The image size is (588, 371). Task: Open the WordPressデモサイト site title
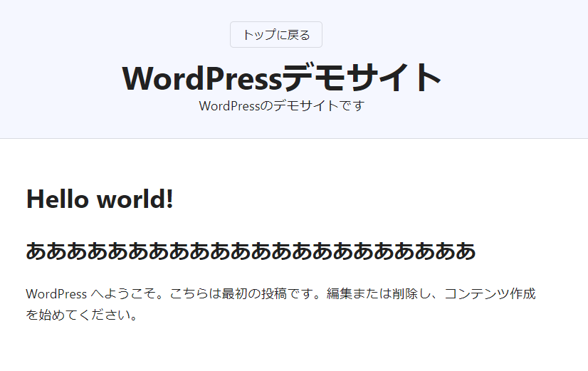tap(282, 78)
